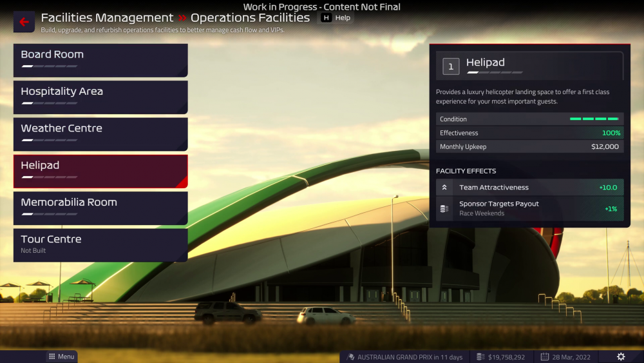Viewport: 644px width, 363px height.
Task: Click the Hospitality Area level progress bar
Action: pyautogui.click(x=50, y=103)
